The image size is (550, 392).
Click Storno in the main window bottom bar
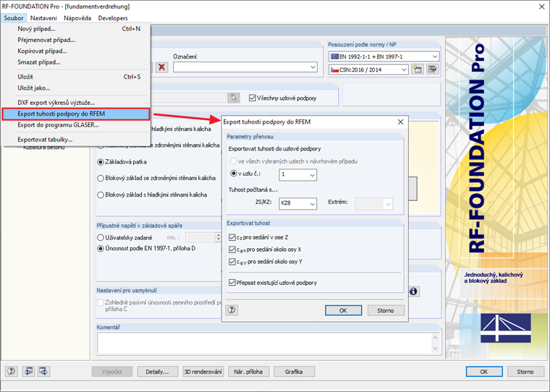click(x=525, y=372)
